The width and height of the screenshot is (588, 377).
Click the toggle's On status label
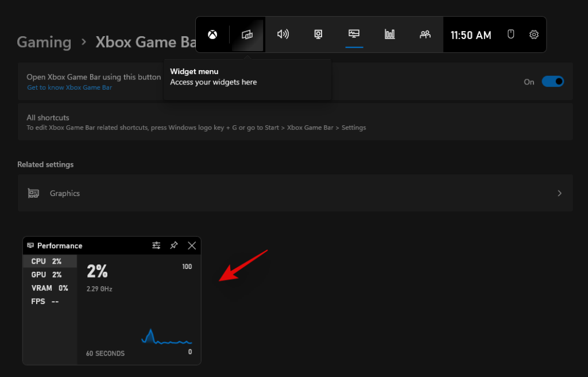pos(529,82)
